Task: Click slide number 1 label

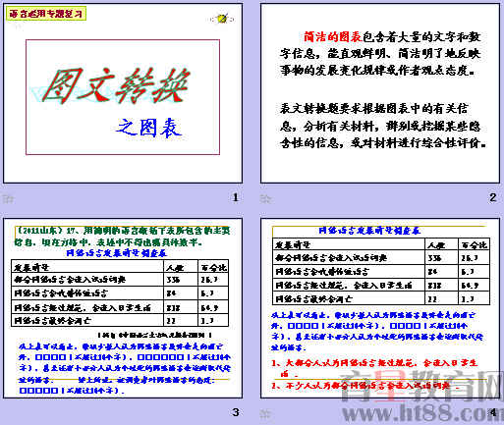Action: 235,197
